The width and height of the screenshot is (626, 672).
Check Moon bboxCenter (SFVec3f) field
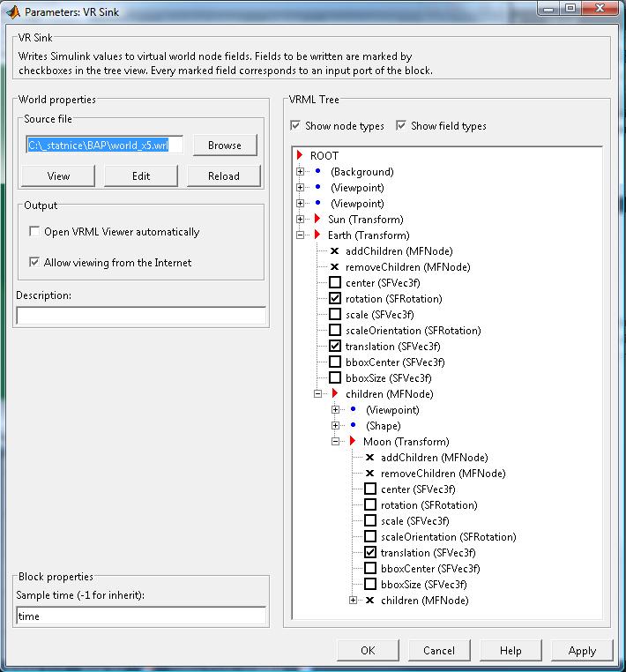click(x=370, y=568)
